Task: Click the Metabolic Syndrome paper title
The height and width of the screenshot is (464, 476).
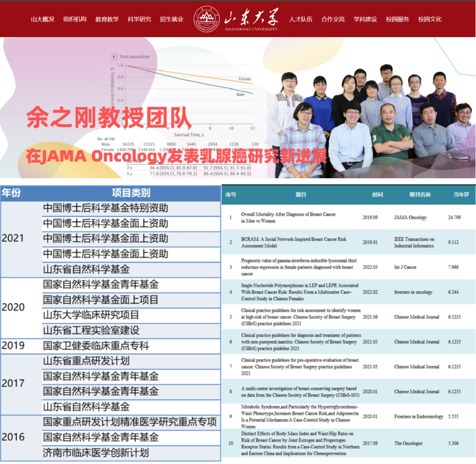Action: click(300, 417)
